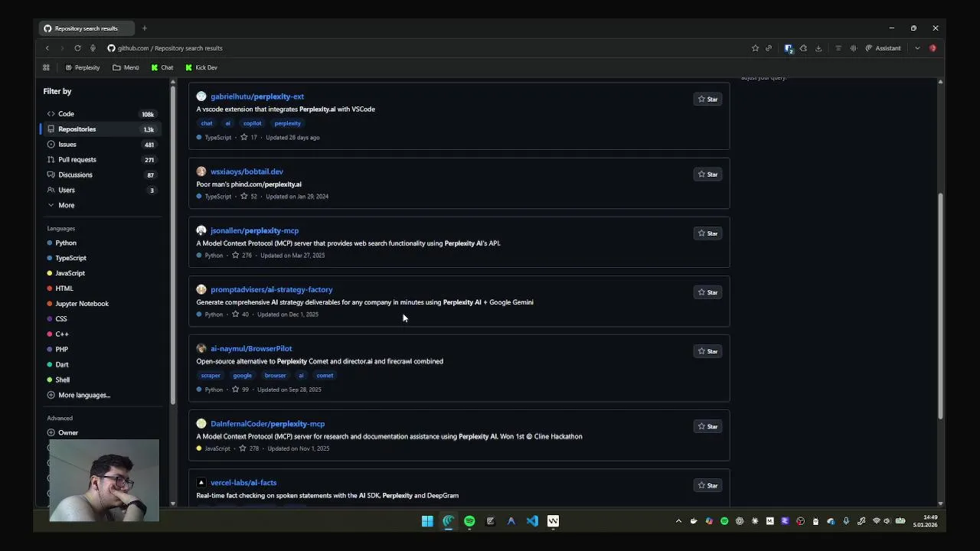Add advanced Owner filter
980x551 pixels.
[63, 432]
